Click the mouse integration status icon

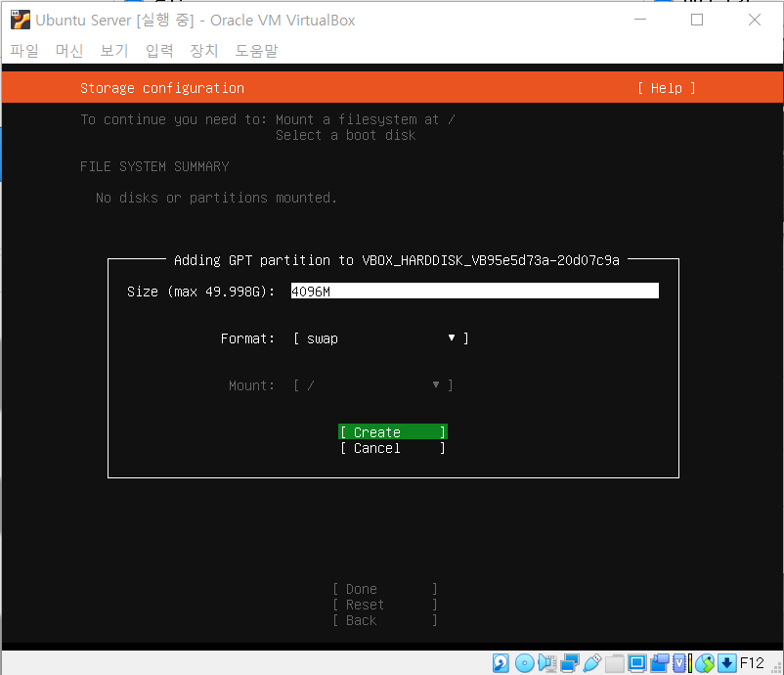(705, 663)
